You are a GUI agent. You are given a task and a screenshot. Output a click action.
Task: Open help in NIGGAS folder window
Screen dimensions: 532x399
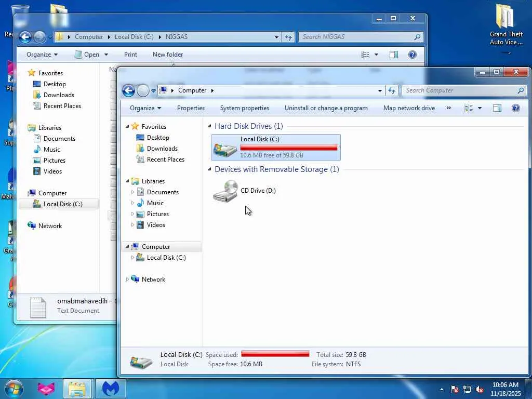coord(412,55)
